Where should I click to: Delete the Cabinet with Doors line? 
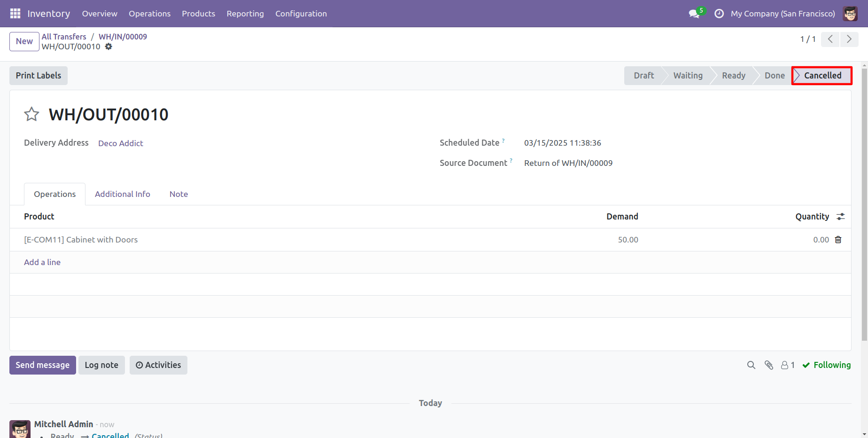838,240
